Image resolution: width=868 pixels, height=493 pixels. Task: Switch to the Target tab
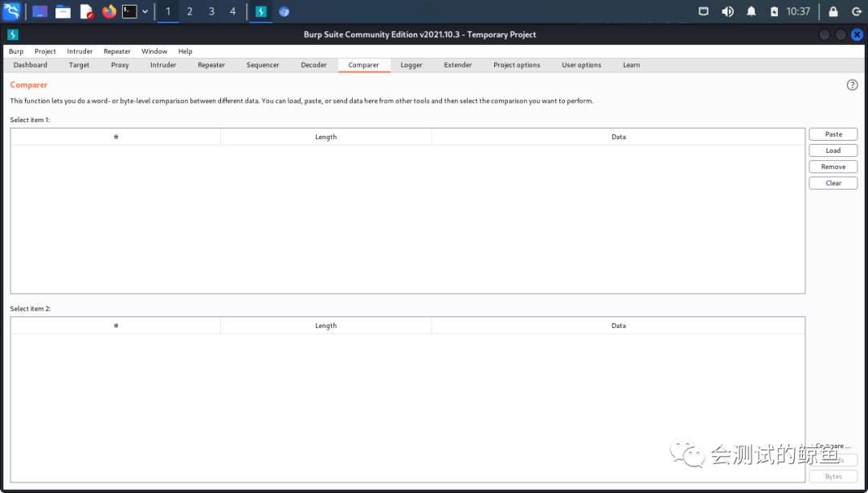point(79,65)
